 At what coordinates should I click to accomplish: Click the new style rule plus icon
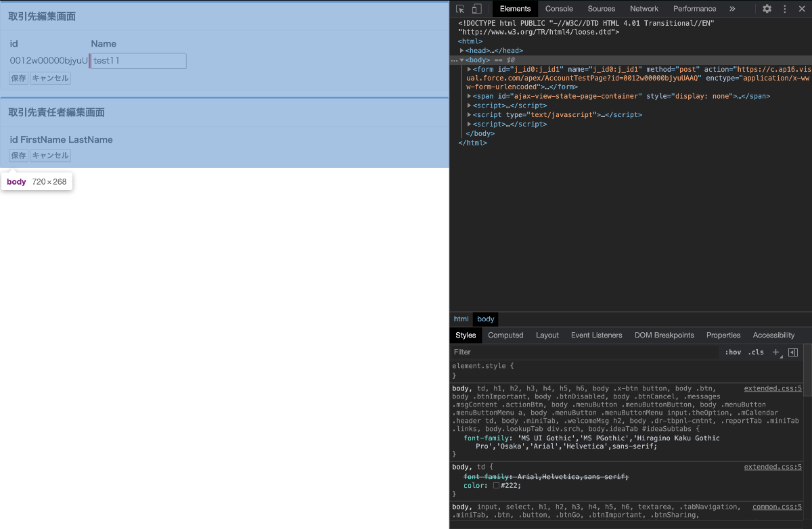click(x=776, y=352)
